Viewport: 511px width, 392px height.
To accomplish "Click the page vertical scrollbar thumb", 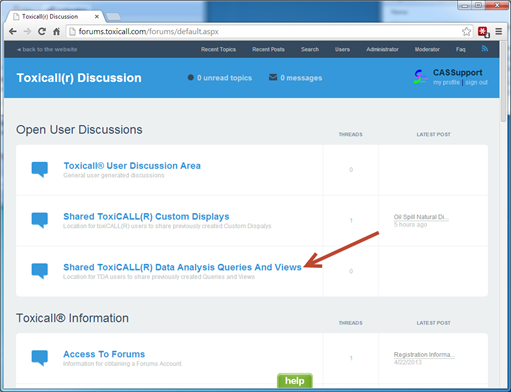I will (x=503, y=82).
